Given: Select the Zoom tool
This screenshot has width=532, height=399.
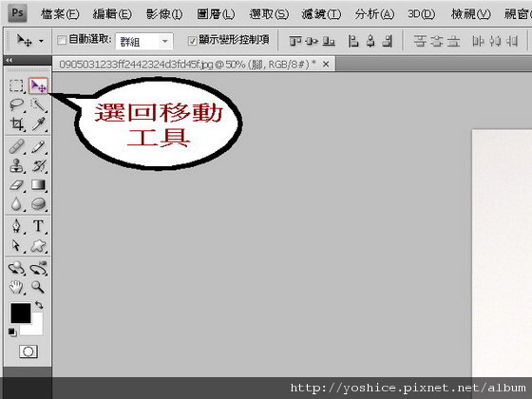Looking at the screenshot, I should (x=38, y=287).
